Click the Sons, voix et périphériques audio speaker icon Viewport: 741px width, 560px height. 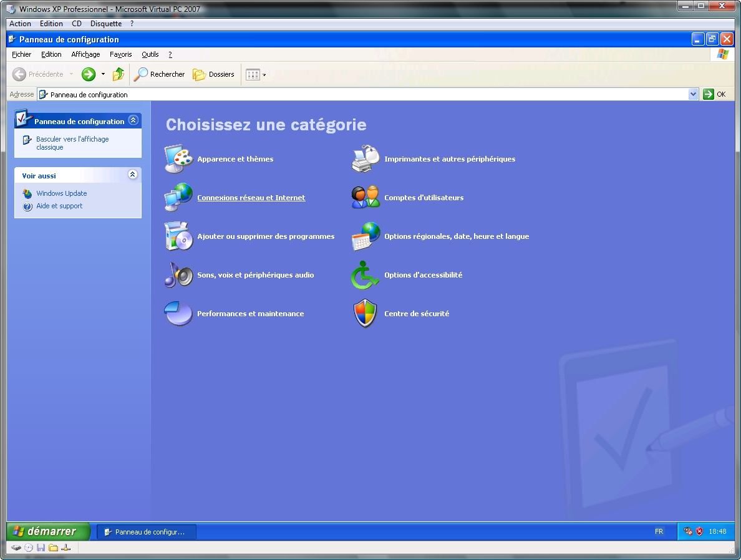click(x=178, y=274)
